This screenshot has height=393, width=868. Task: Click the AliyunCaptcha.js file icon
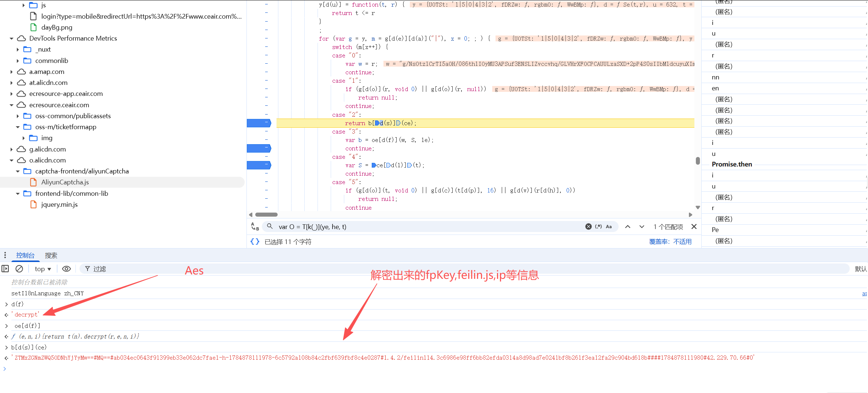point(33,182)
